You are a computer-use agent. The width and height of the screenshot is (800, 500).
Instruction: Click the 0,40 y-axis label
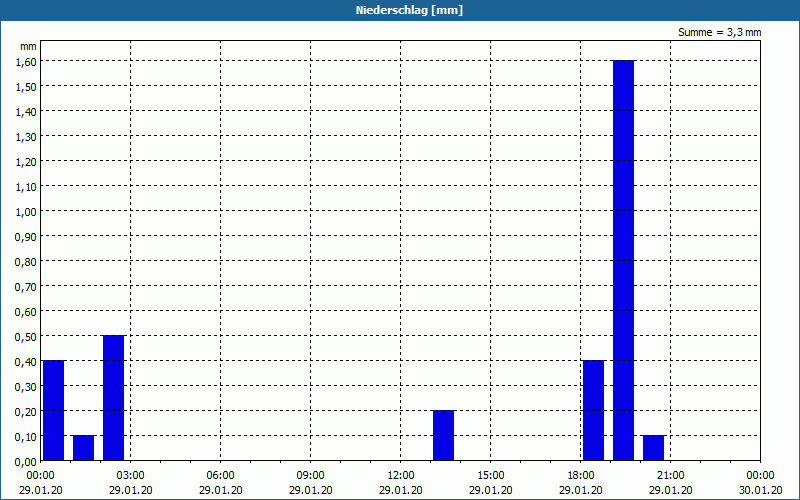point(26,361)
